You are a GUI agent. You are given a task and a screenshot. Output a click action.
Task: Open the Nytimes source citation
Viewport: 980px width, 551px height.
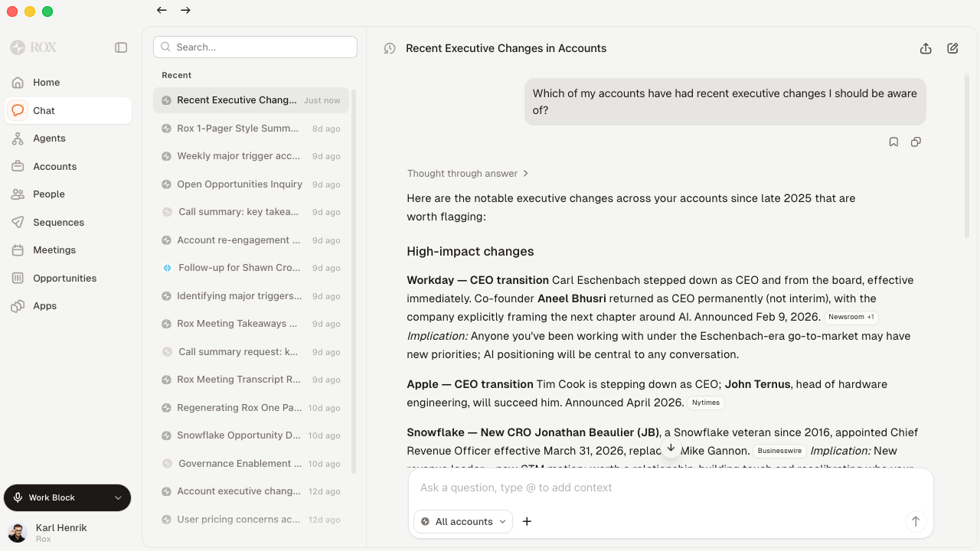click(x=706, y=403)
